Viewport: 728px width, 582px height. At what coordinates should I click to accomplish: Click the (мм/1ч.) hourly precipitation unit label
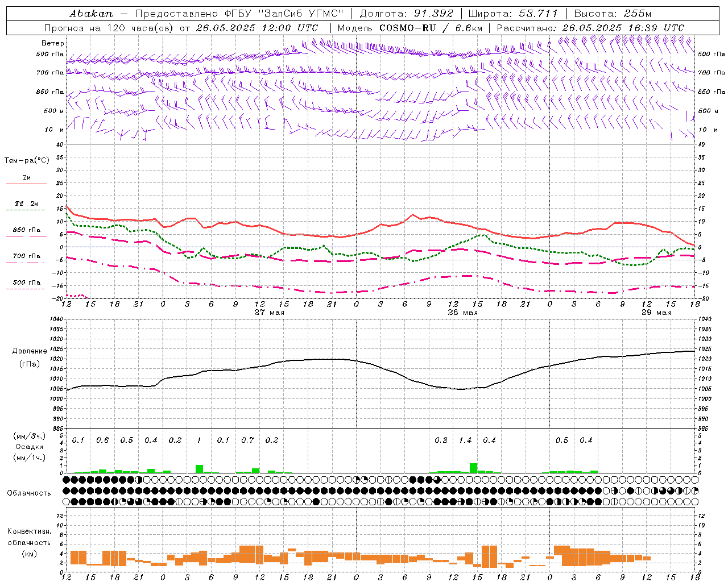point(29,458)
